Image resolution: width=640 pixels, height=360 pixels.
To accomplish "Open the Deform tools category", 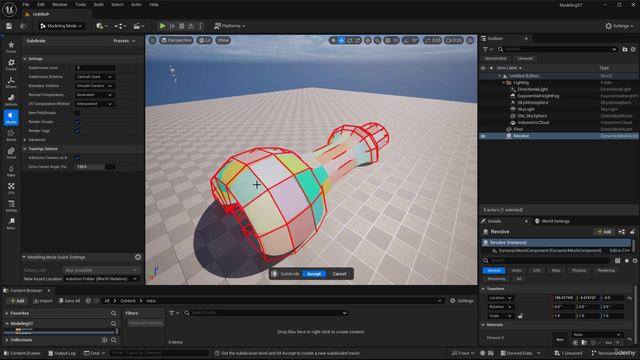I will coord(11,100).
